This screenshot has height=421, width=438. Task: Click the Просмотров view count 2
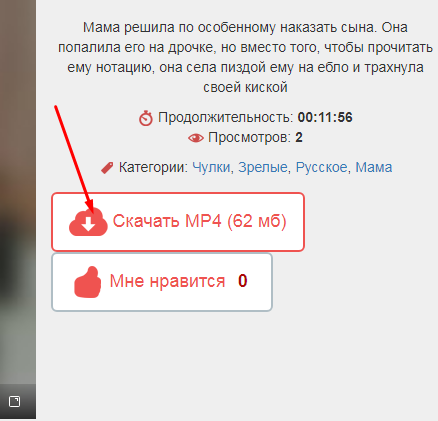299,138
